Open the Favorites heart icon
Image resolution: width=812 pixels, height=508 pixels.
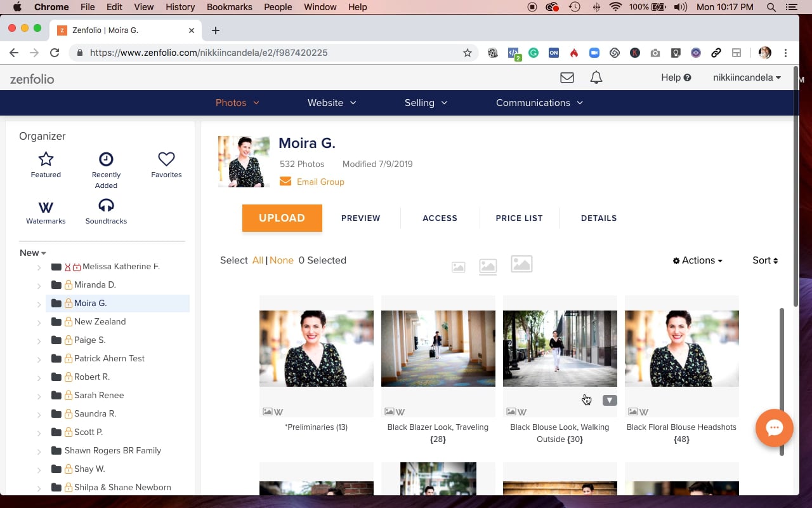point(166,159)
